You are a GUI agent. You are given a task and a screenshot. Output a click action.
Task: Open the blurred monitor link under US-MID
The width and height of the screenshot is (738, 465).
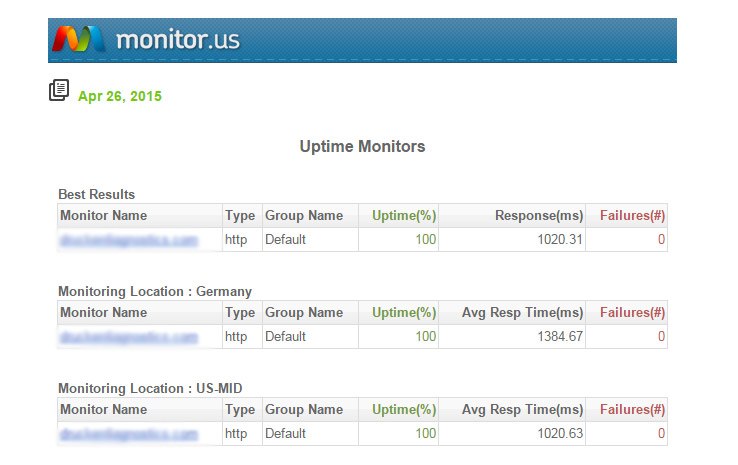[129, 434]
